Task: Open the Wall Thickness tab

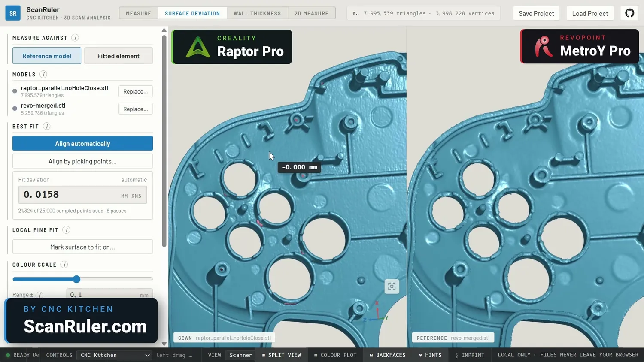Action: pos(257,13)
